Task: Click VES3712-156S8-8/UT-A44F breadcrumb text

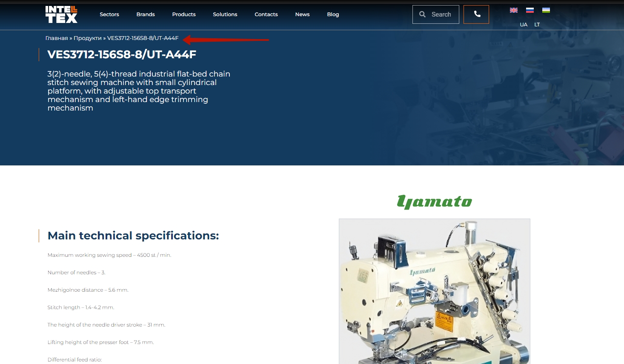Action: (143, 38)
